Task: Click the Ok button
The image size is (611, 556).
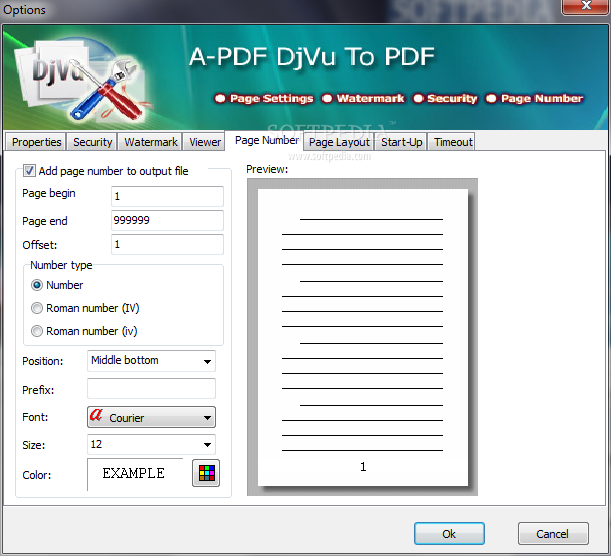Action: pyautogui.click(x=449, y=533)
